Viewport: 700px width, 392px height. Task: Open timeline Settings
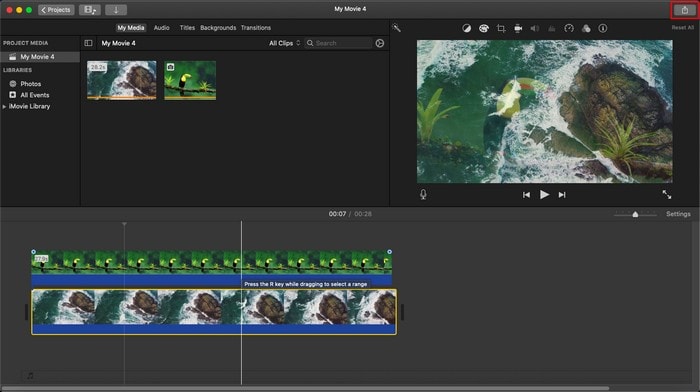(678, 214)
